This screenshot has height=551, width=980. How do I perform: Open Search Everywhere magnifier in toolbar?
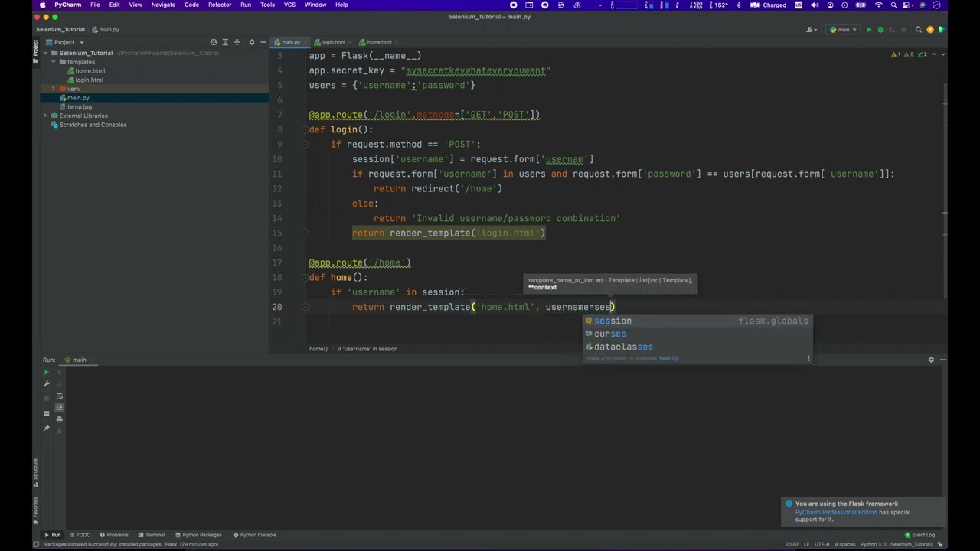[919, 30]
